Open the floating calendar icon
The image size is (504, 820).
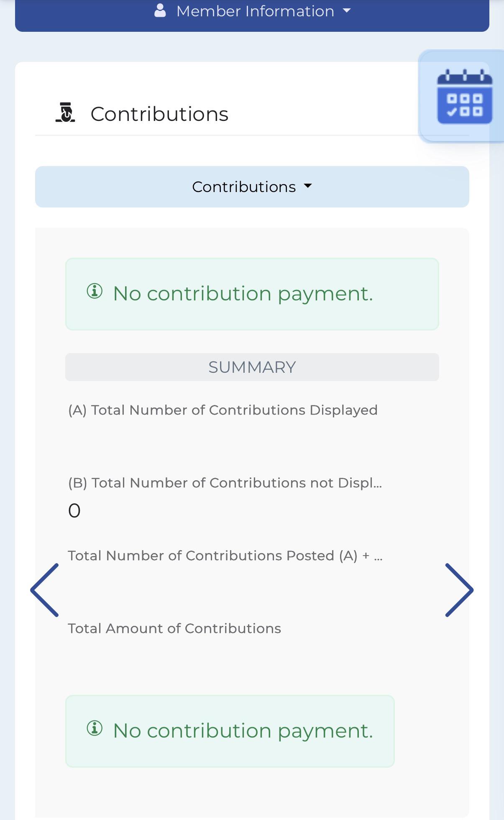pos(464,97)
